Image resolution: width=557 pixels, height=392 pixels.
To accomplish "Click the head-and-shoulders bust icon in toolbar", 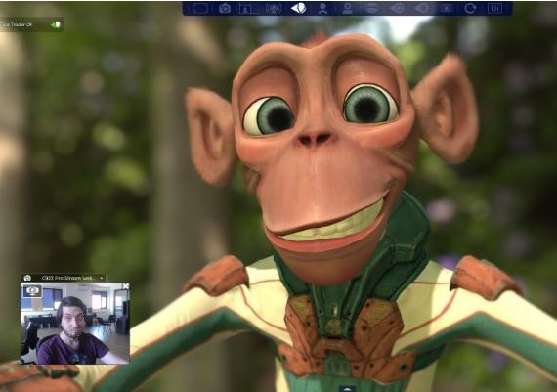I will coord(348,9).
